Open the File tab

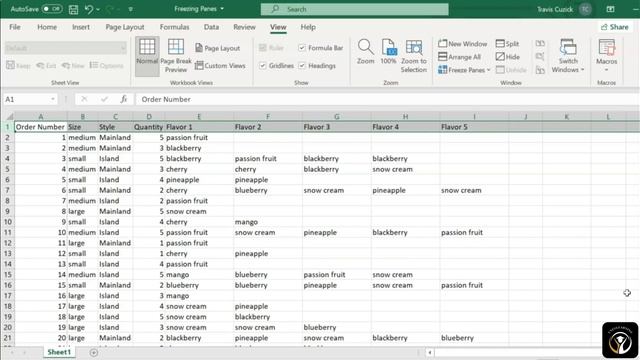pos(15,27)
